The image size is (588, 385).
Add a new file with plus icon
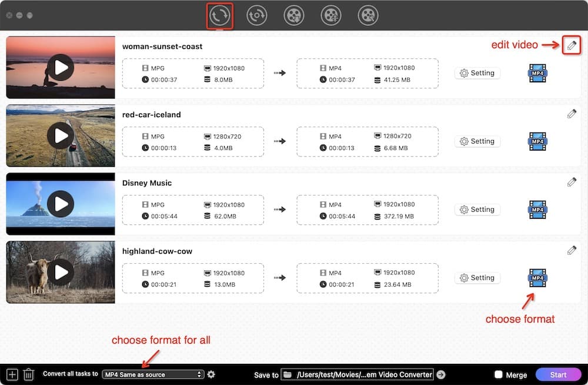coord(12,374)
